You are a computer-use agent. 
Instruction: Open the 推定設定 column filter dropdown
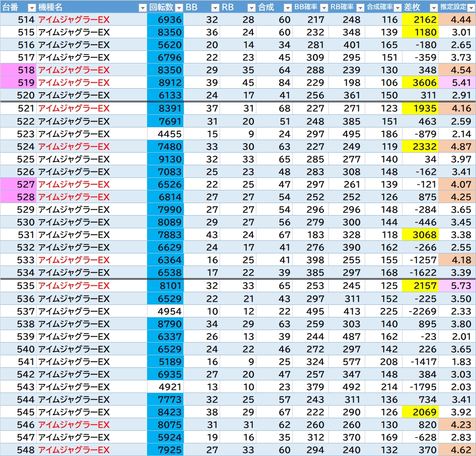pos(471,8)
